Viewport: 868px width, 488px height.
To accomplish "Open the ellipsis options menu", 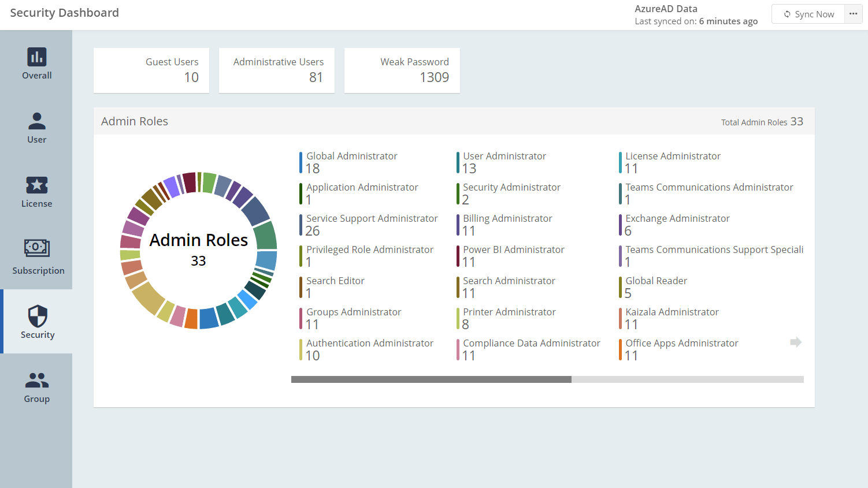I will pos(854,13).
